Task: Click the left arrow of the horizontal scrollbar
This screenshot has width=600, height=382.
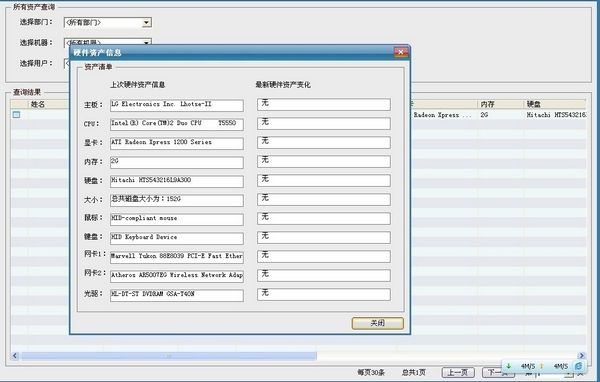Action: (x=15, y=356)
